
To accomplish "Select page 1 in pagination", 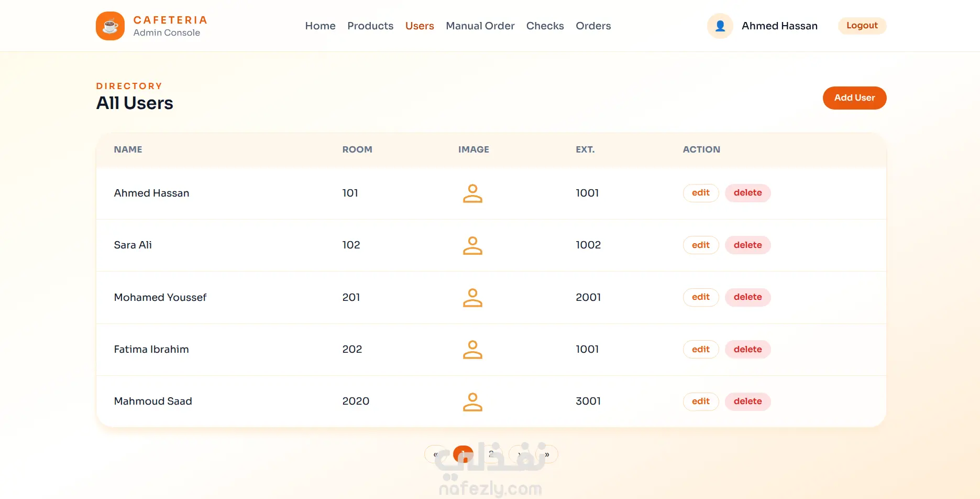I will 463,454.
